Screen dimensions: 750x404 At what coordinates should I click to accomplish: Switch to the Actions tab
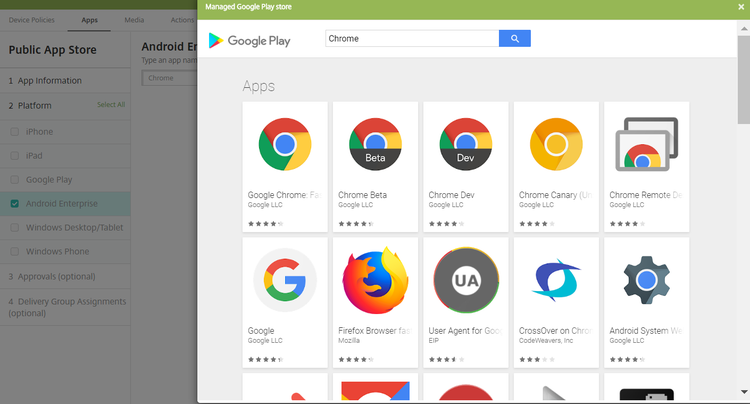click(x=182, y=20)
